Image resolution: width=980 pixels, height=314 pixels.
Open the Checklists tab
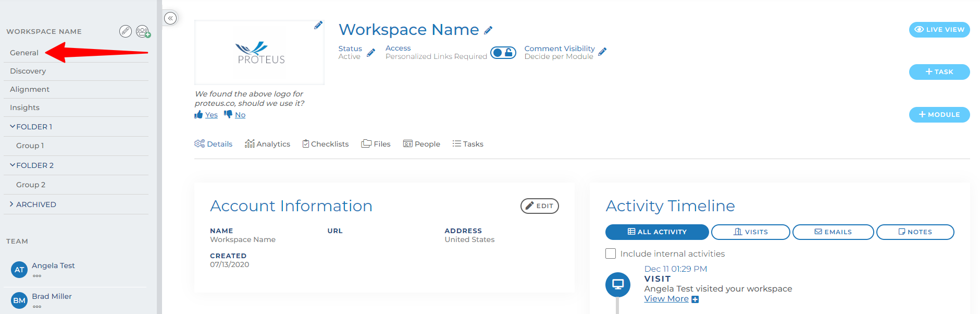tap(326, 144)
